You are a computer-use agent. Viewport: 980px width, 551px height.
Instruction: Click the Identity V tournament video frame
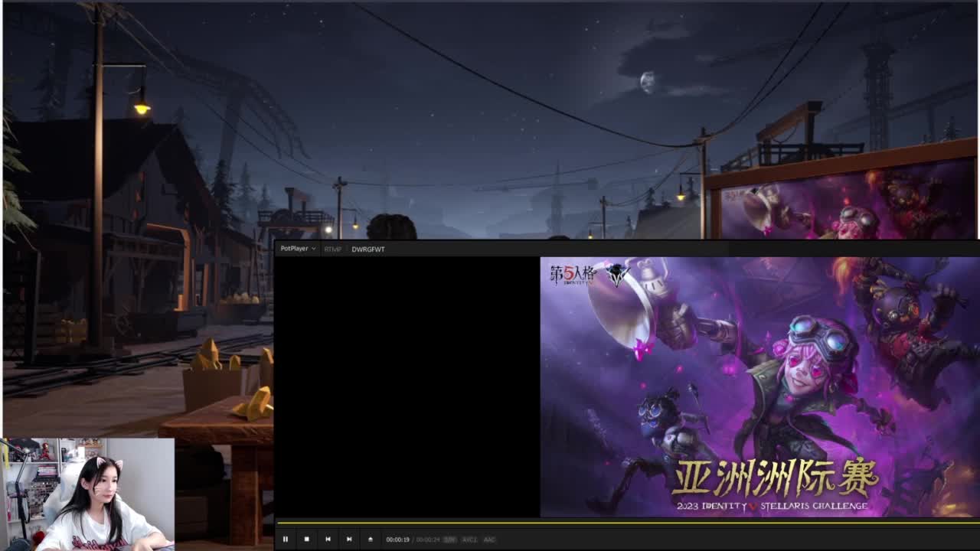pyautogui.click(x=759, y=387)
